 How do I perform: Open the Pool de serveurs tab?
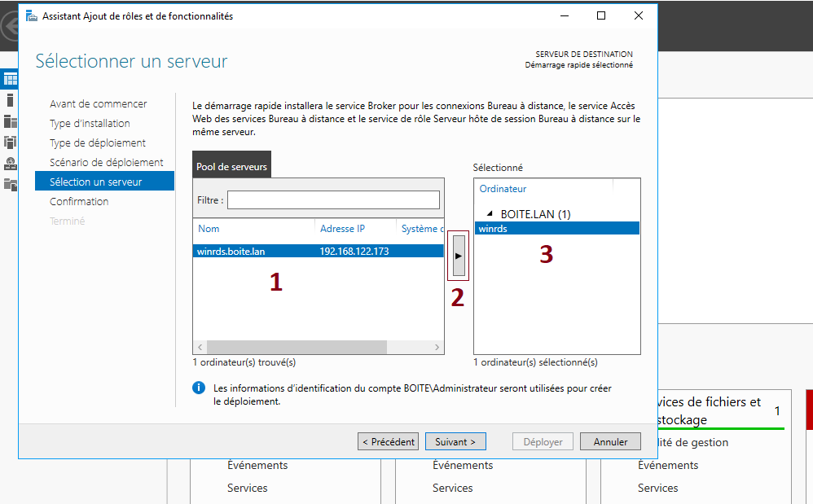tap(231, 167)
